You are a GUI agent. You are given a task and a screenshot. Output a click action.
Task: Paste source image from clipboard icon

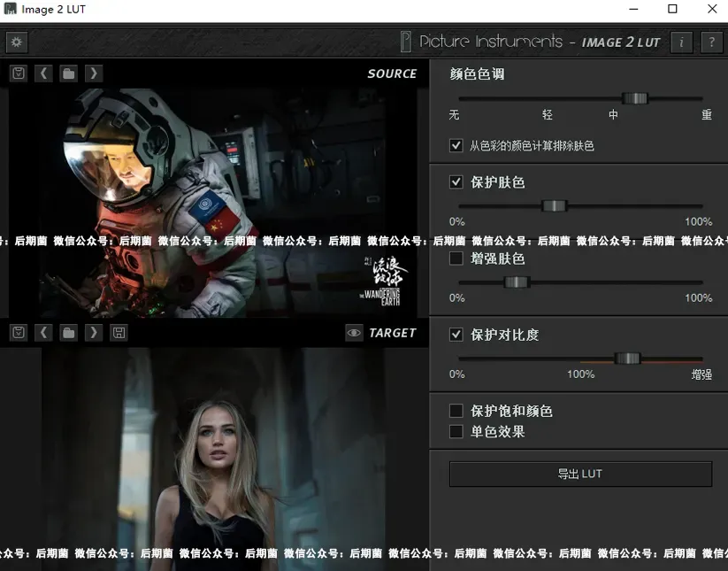coord(19,73)
